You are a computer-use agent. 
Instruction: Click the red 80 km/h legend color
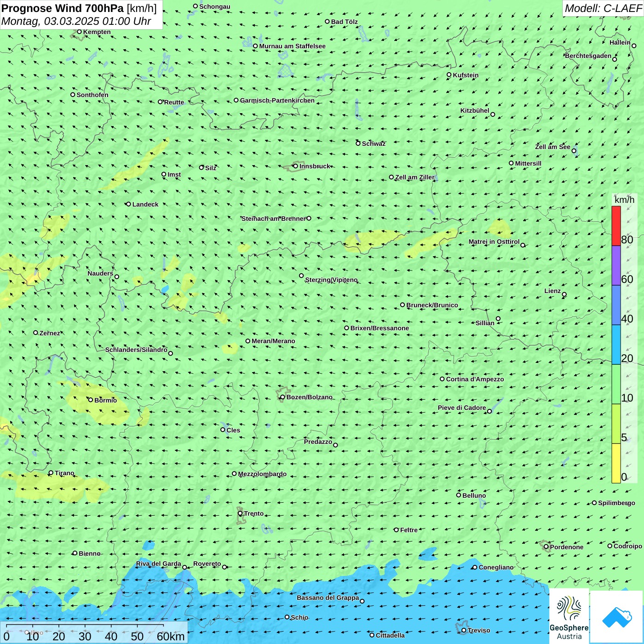click(616, 226)
